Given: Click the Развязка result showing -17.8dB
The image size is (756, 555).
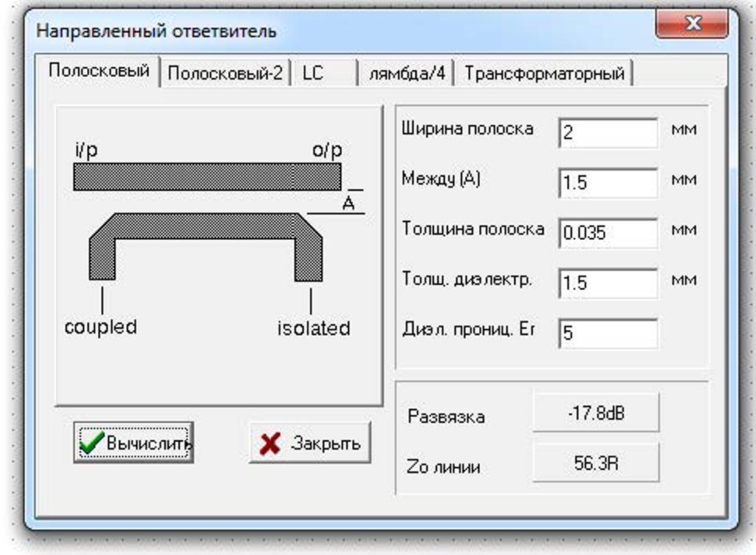Looking at the screenshot, I should (595, 413).
